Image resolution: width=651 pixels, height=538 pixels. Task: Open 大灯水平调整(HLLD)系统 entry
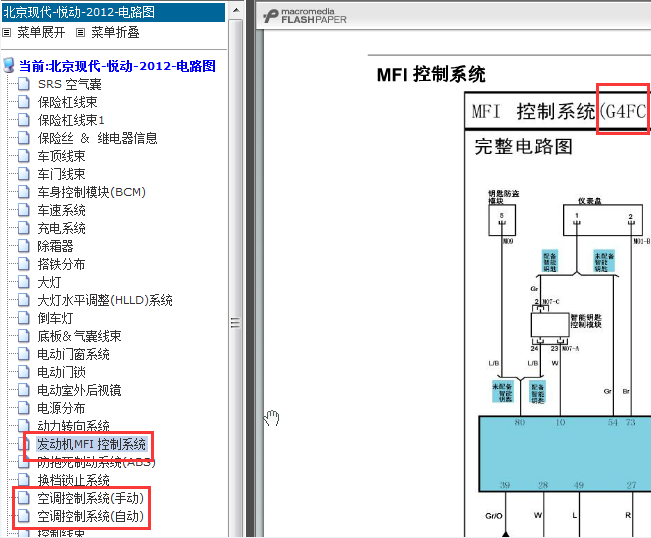click(x=105, y=300)
